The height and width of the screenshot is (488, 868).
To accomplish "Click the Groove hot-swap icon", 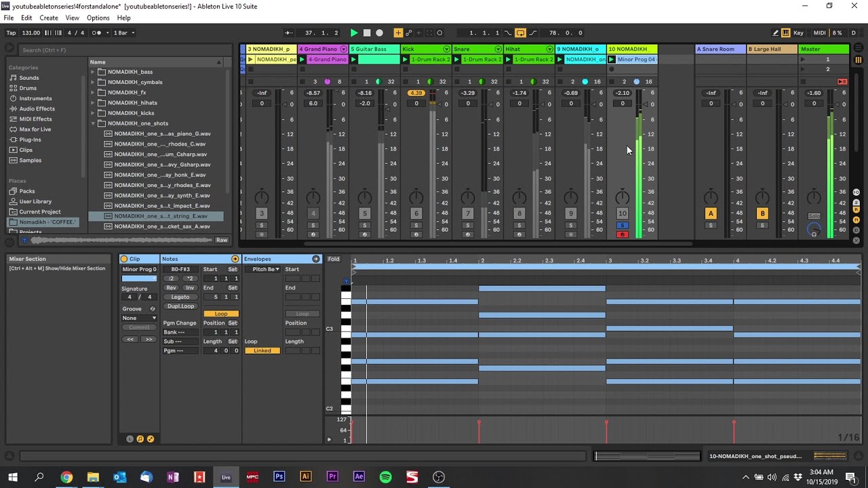I will (152, 309).
